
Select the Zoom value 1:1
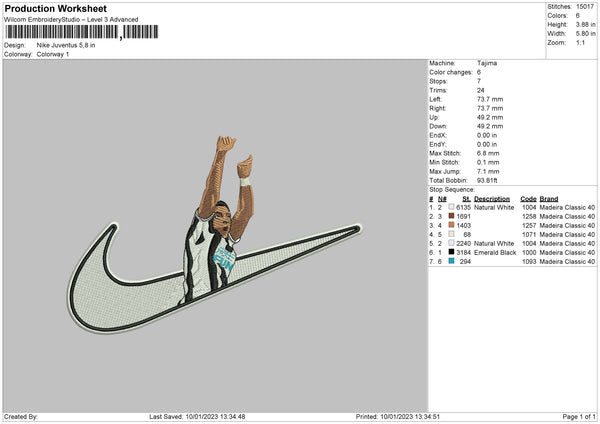point(580,42)
